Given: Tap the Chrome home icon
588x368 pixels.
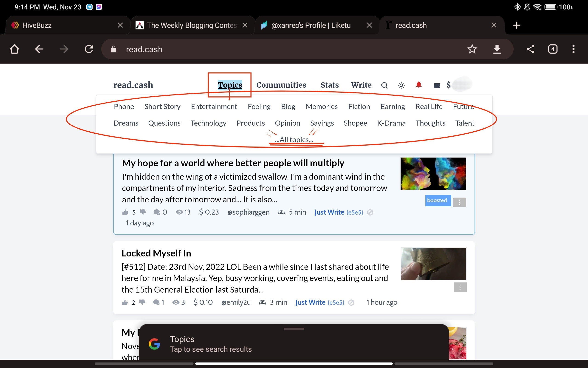Looking at the screenshot, I should tap(14, 49).
